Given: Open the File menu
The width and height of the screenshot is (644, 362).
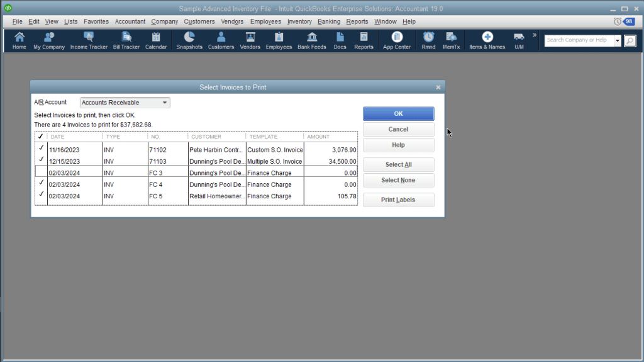Looking at the screenshot, I should click(x=17, y=21).
